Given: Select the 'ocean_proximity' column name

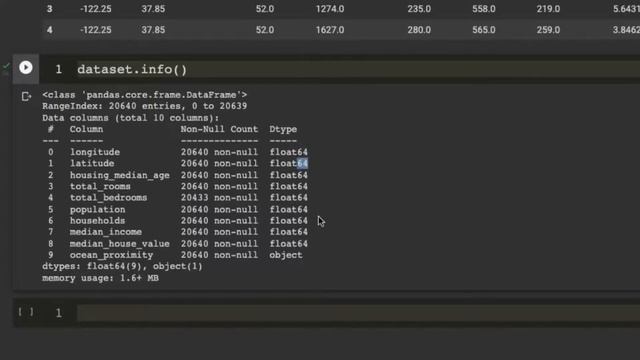Looking at the screenshot, I should pos(111,255).
